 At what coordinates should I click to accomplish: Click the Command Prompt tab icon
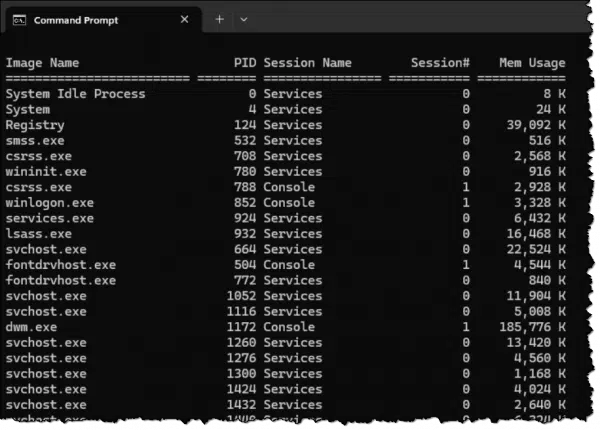(x=19, y=20)
